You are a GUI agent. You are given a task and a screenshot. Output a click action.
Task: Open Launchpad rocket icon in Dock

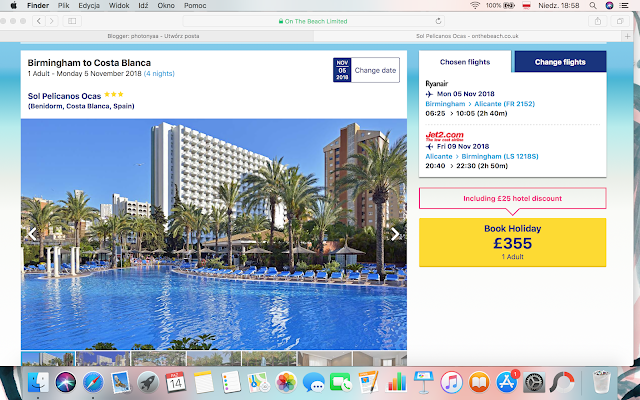click(x=148, y=382)
